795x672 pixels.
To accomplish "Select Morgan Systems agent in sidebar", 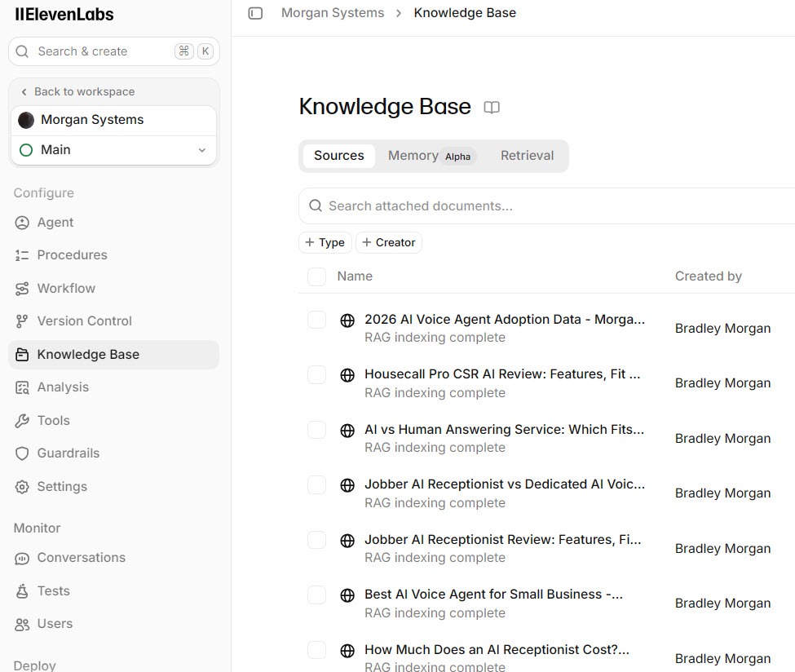I will [113, 120].
